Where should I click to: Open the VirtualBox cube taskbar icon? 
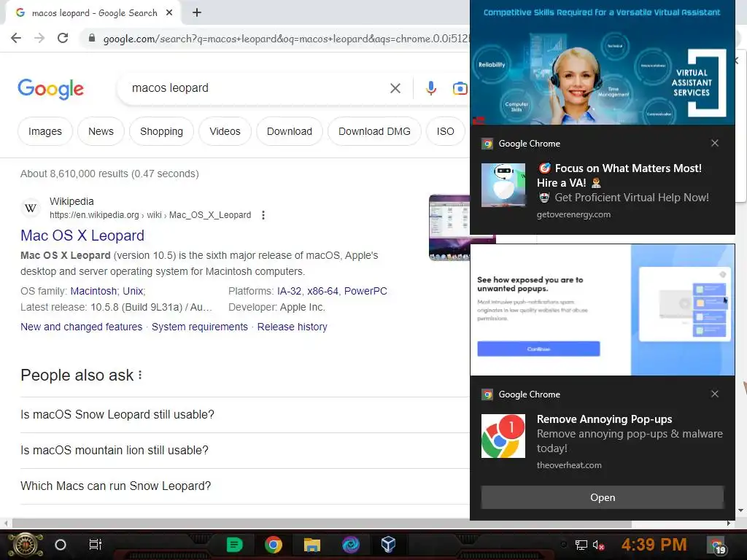point(388,544)
